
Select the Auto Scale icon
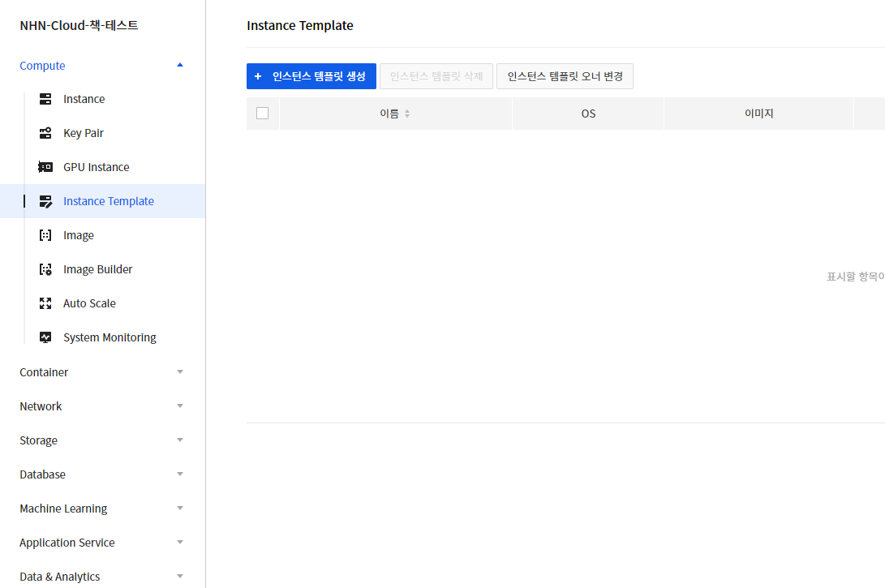click(x=46, y=303)
